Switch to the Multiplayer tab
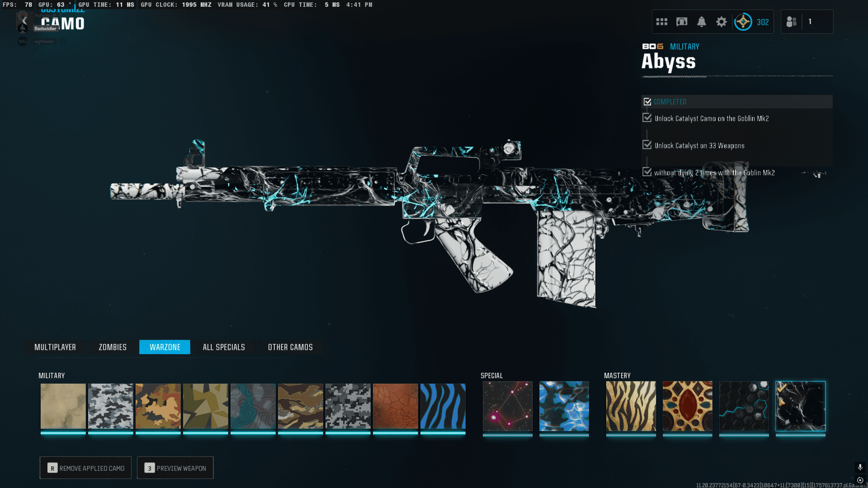This screenshot has height=488, width=868. click(x=55, y=347)
